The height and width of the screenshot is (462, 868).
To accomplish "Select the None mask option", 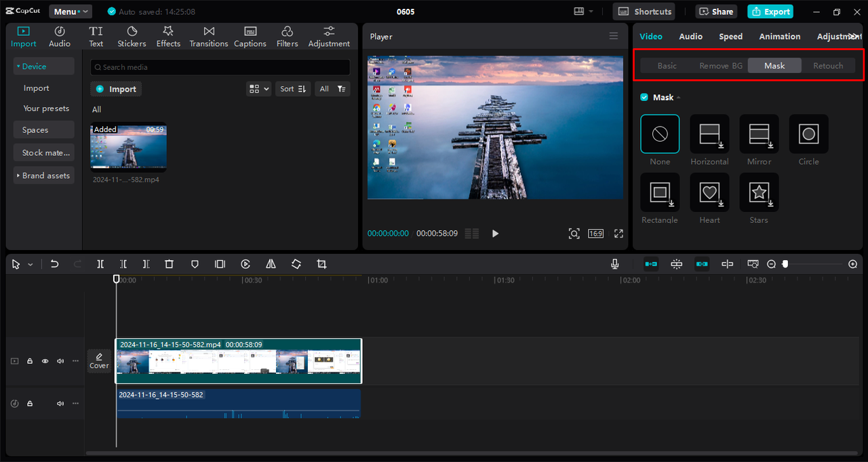I will click(660, 134).
